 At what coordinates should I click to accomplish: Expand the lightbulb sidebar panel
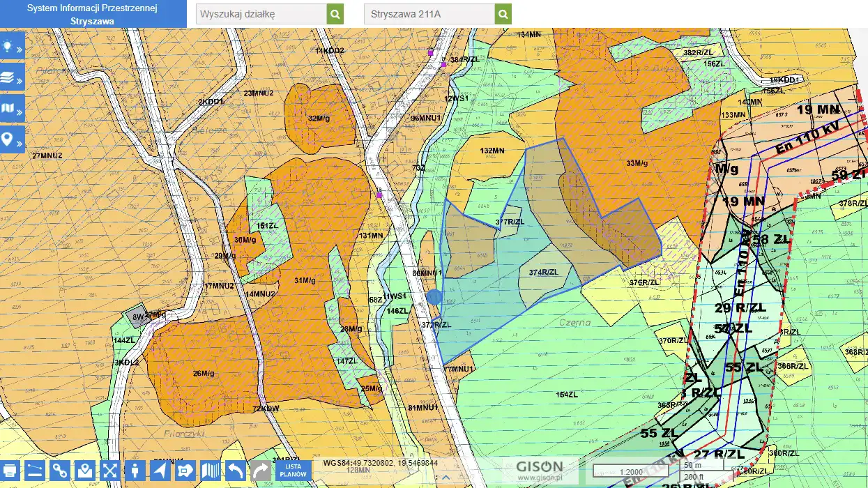(13, 47)
